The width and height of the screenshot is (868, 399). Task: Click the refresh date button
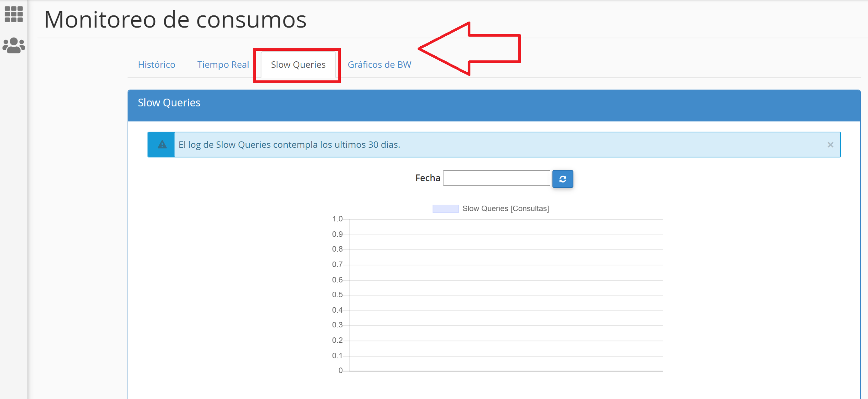tap(562, 179)
